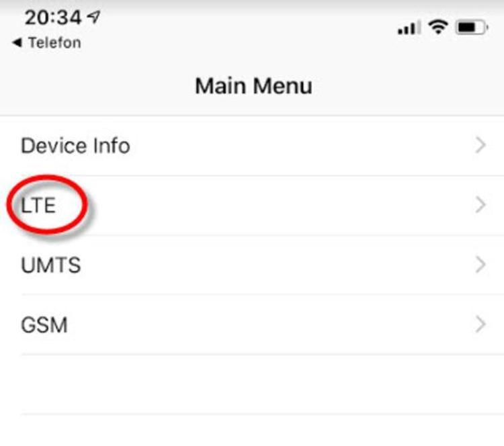Open the LTE menu entry
The height and width of the screenshot is (446, 504).
[38, 205]
